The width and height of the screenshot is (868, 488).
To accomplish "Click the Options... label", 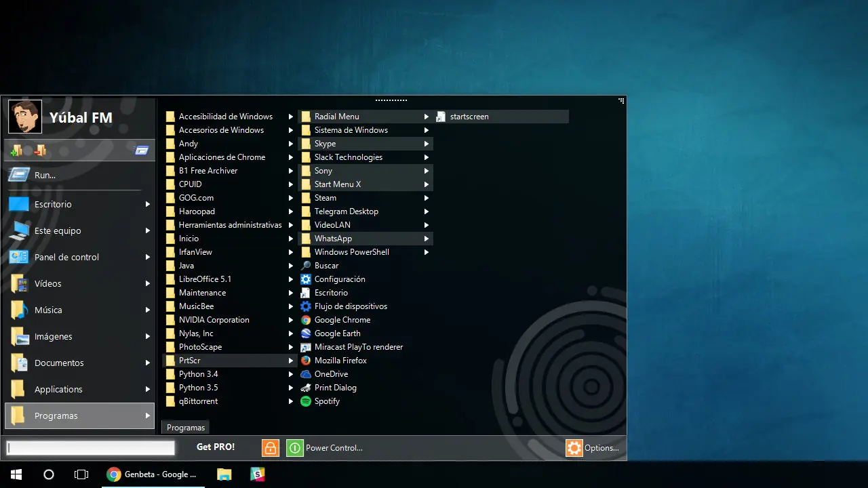I will coord(602,448).
